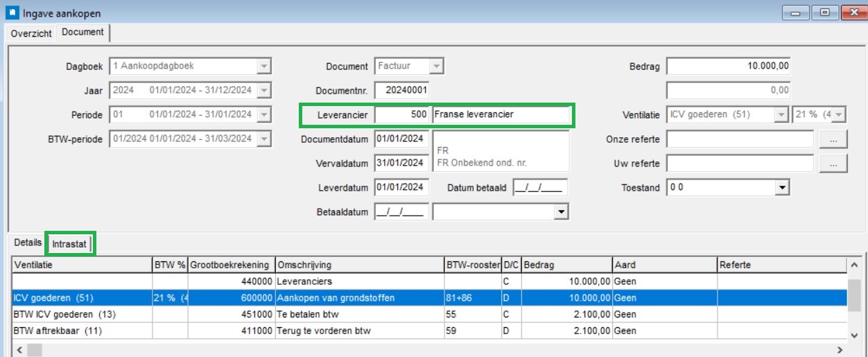Click the amount field showing 0,00
The width and height of the screenshot is (868, 357).
point(729,91)
